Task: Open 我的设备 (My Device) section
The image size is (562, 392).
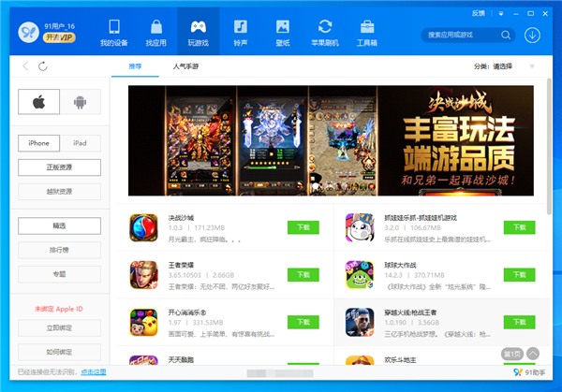Action: click(114, 32)
